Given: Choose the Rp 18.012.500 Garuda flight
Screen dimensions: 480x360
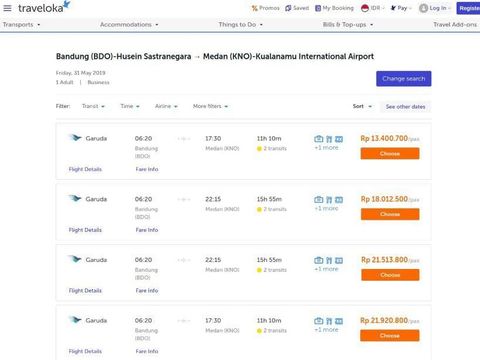Looking at the screenshot, I should (390, 214).
